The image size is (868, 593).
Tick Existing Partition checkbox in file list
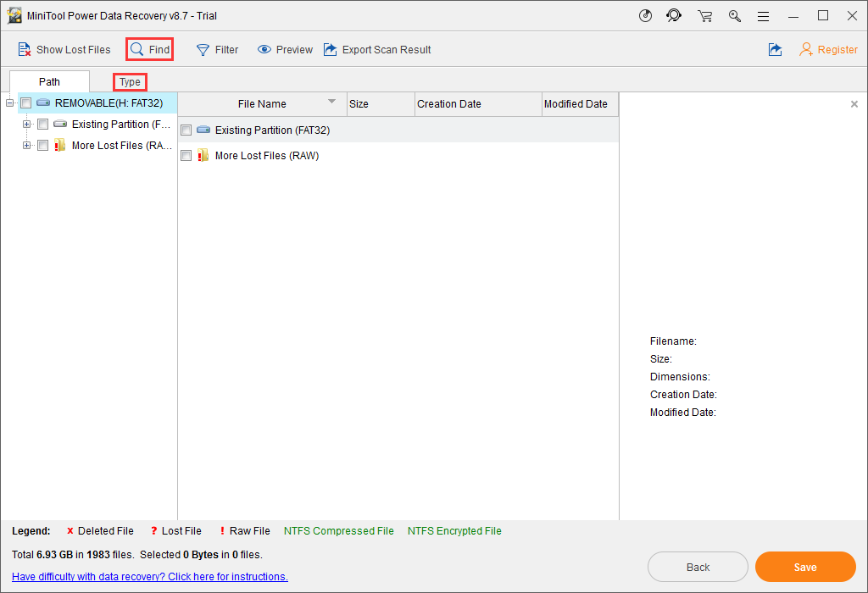[186, 130]
